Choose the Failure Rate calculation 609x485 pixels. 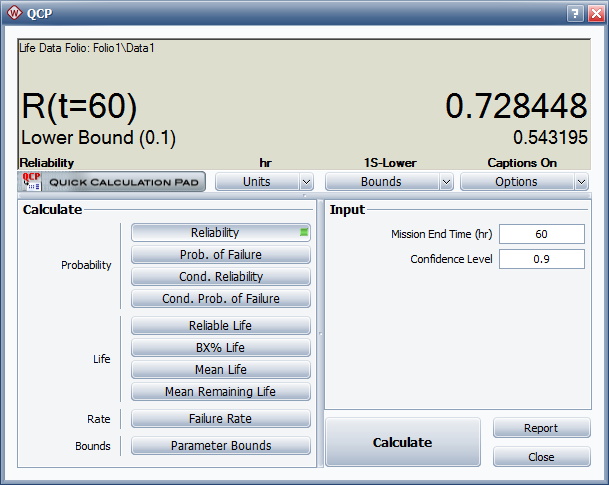(220, 419)
